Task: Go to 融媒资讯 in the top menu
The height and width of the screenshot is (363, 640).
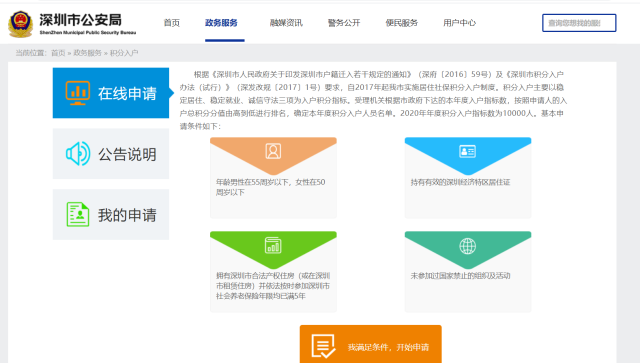Action: pyautogui.click(x=286, y=23)
